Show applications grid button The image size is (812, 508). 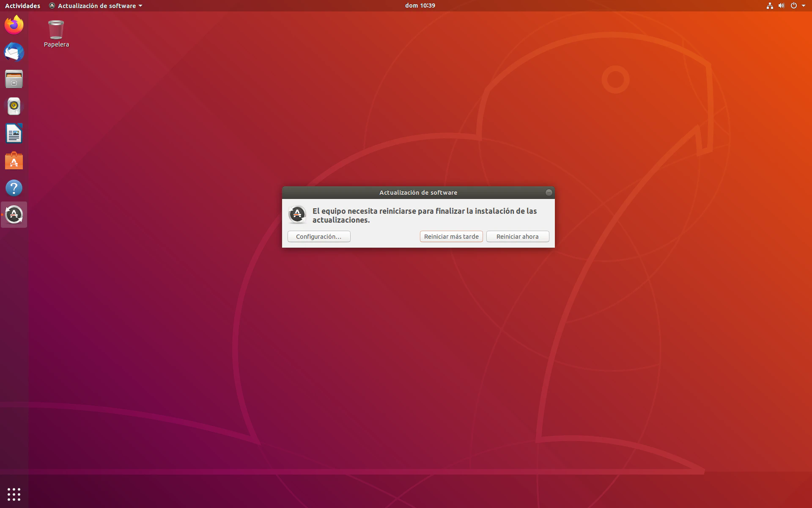pyautogui.click(x=14, y=494)
